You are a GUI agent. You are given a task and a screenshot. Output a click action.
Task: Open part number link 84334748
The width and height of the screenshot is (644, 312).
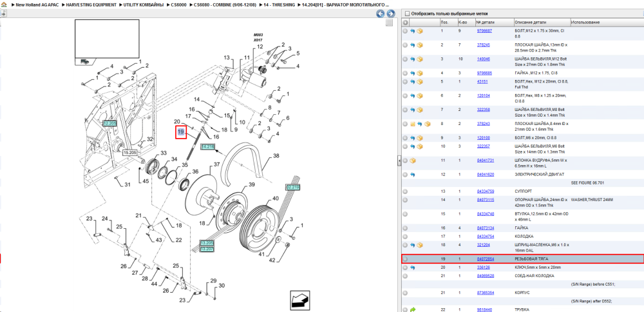coord(485,214)
